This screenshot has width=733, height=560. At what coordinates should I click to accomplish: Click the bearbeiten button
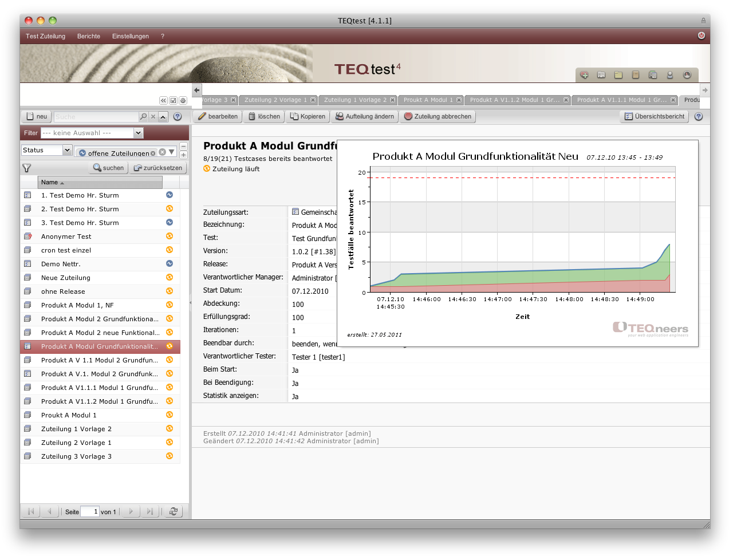(x=218, y=116)
